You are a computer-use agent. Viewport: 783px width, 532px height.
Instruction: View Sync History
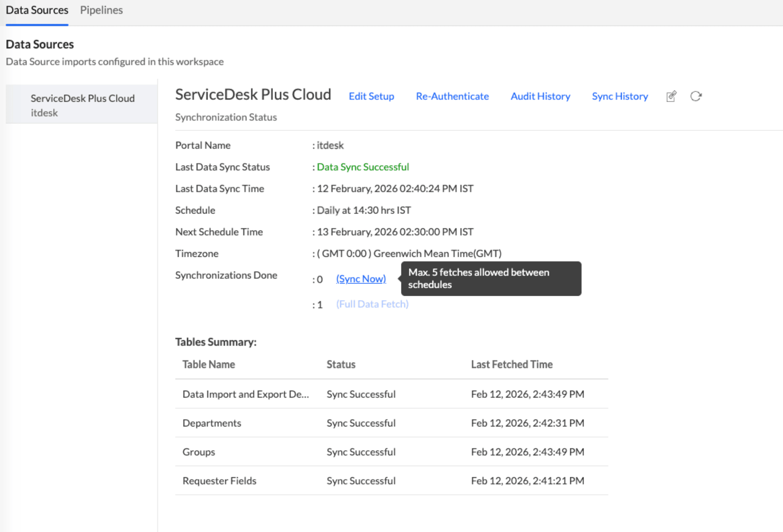(620, 96)
